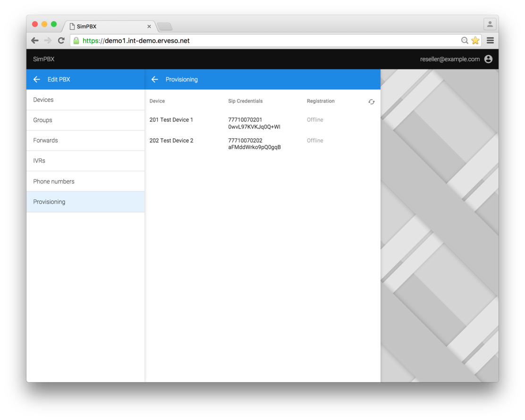
Task: Click browser forward navigation arrow
Action: click(48, 41)
